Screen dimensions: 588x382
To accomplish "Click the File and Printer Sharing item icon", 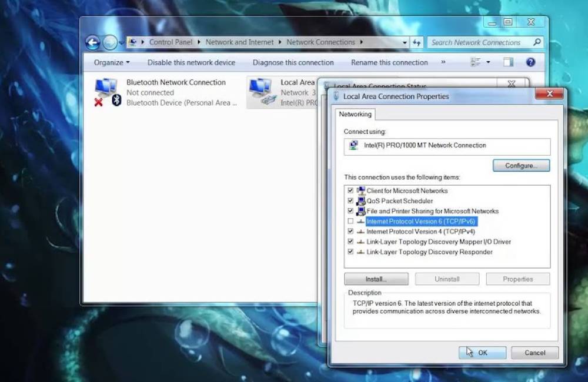I will pyautogui.click(x=361, y=210).
